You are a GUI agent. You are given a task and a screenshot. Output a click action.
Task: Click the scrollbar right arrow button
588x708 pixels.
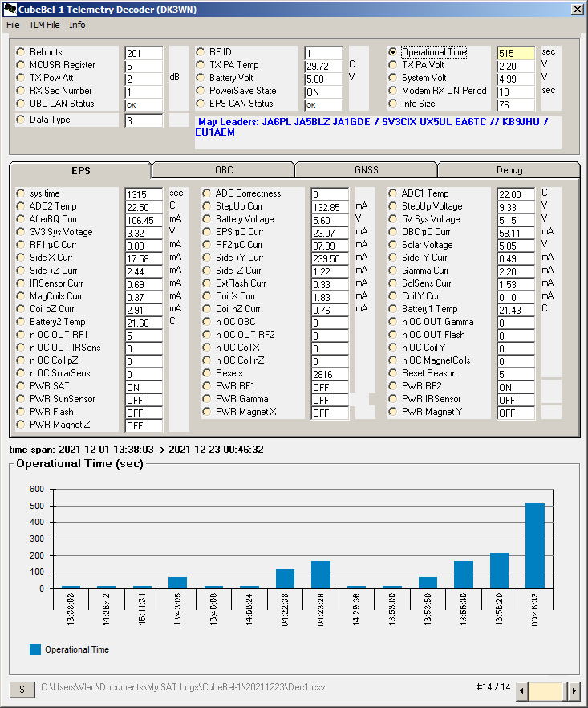click(x=574, y=690)
